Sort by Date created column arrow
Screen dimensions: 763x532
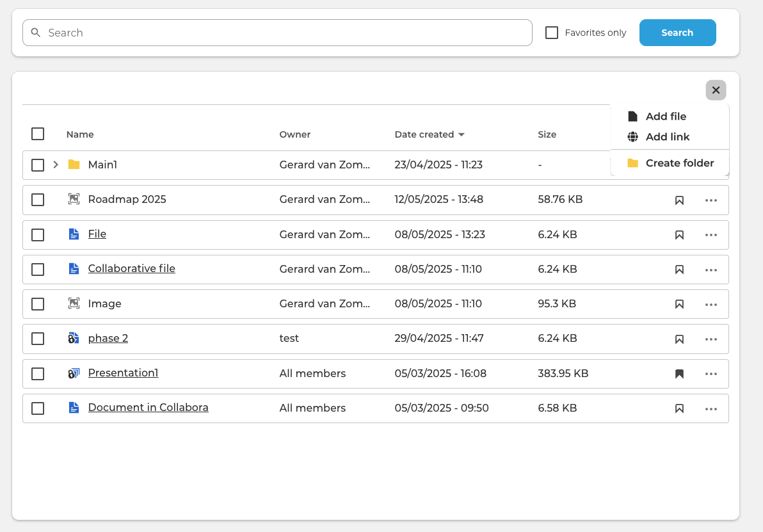point(462,134)
